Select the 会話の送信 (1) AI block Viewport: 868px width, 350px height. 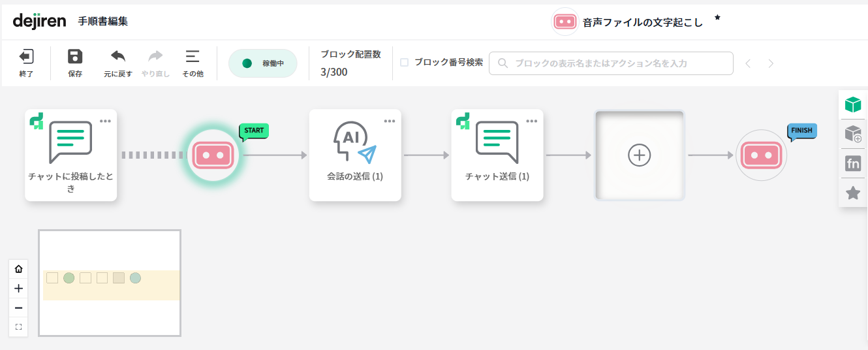(x=355, y=155)
